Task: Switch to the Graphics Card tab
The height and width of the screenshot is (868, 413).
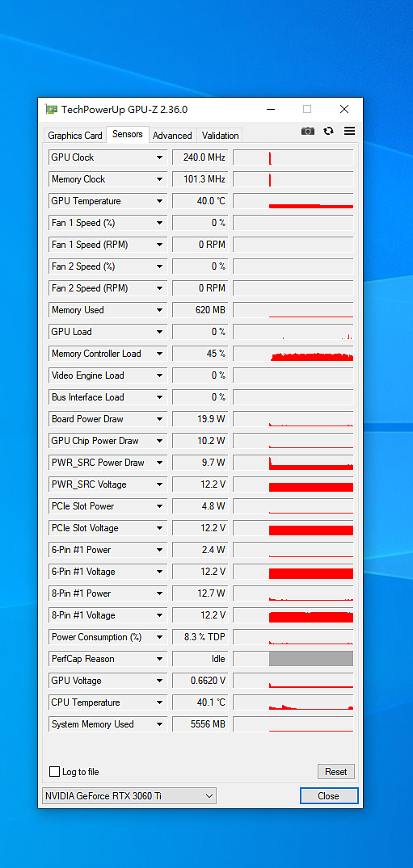Action: coord(75,135)
